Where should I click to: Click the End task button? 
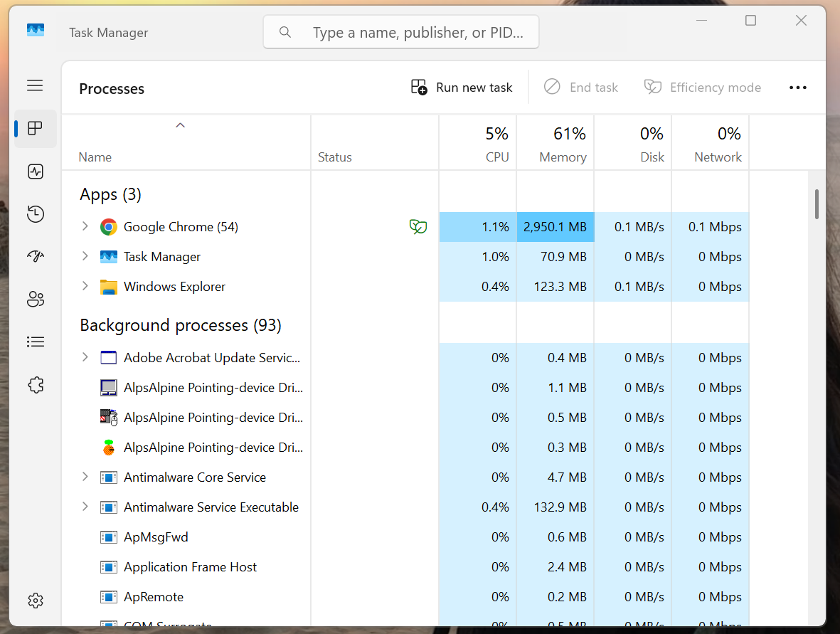(x=580, y=88)
